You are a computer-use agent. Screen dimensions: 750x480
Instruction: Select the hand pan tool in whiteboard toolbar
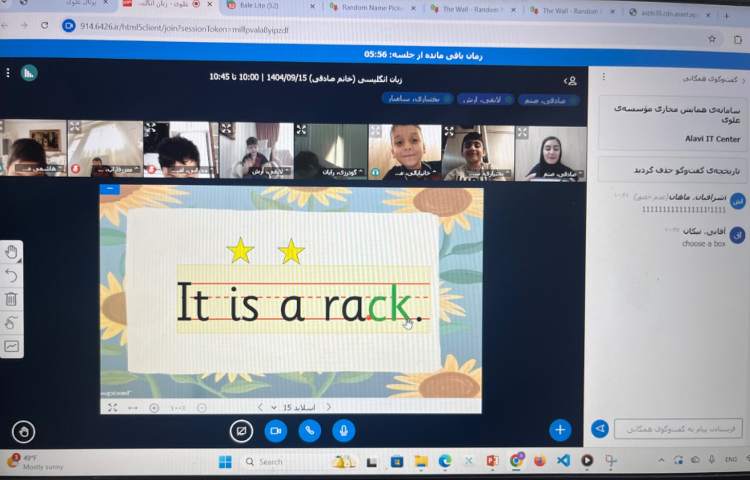[11, 252]
